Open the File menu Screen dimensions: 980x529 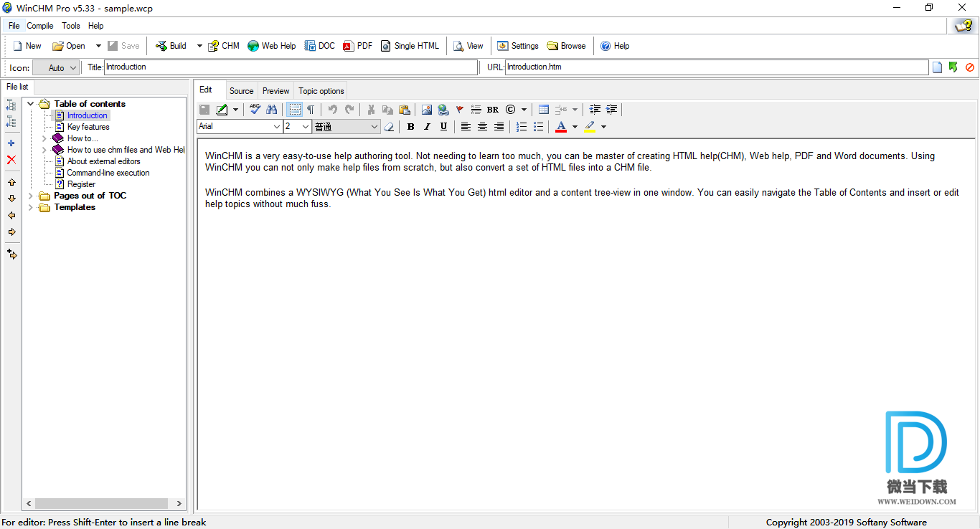14,26
